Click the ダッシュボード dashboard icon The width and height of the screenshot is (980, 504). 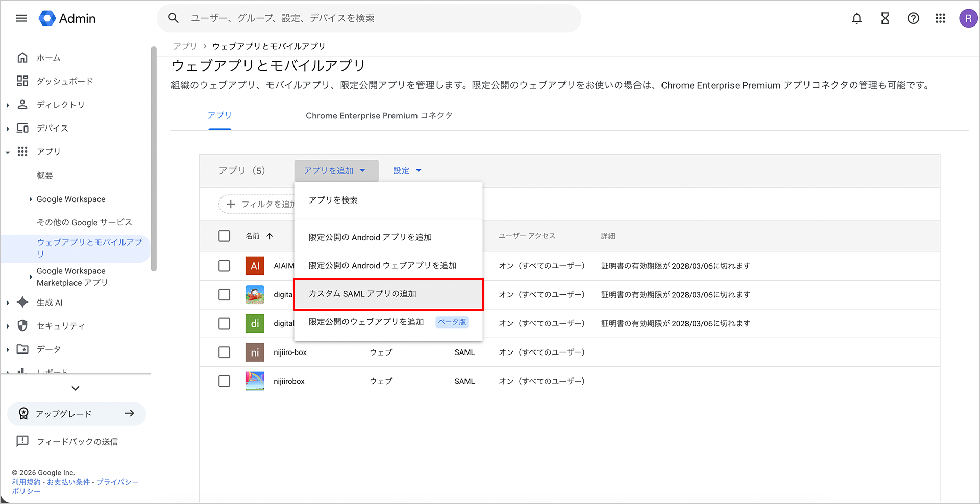click(x=22, y=81)
